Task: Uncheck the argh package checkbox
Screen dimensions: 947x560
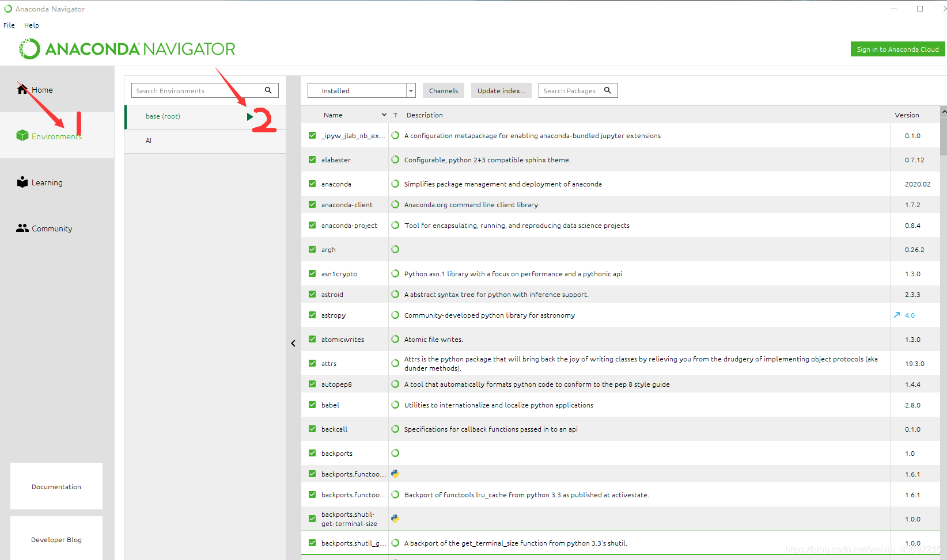Action: click(x=312, y=249)
